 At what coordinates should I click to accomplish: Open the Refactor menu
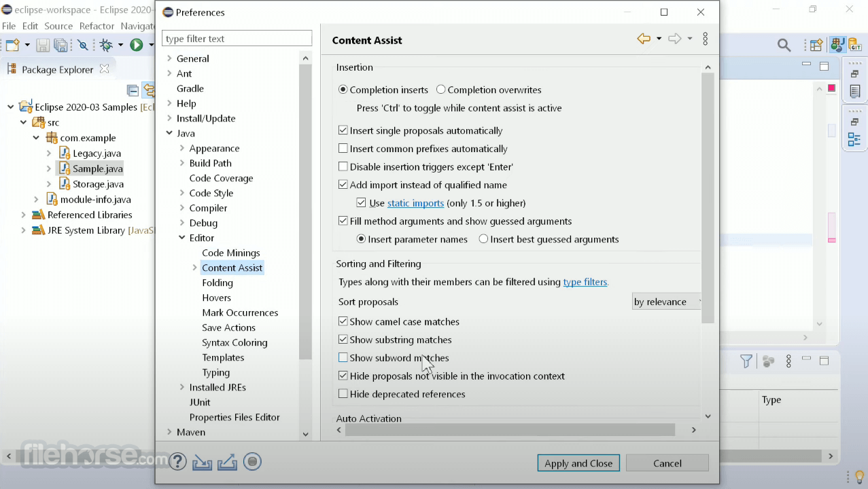[x=97, y=26]
